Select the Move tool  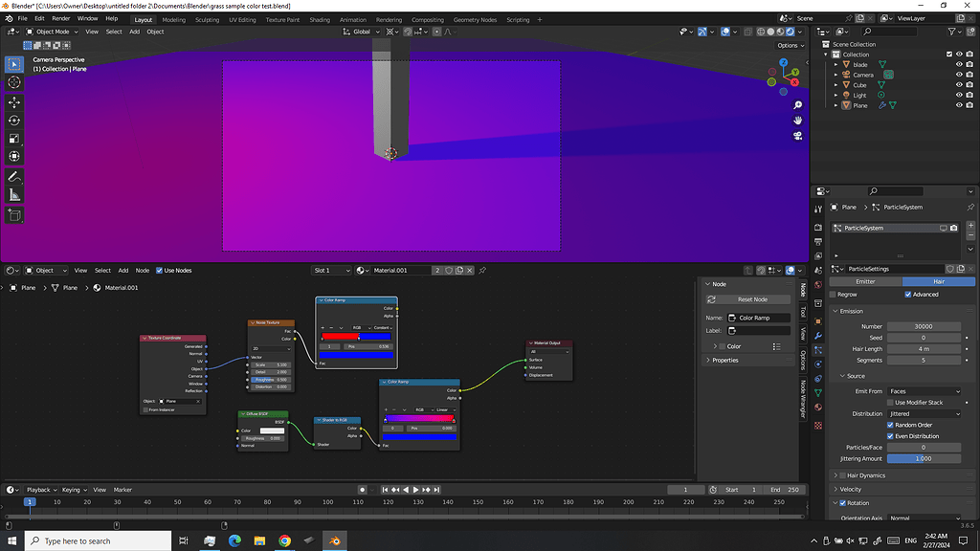coord(14,102)
